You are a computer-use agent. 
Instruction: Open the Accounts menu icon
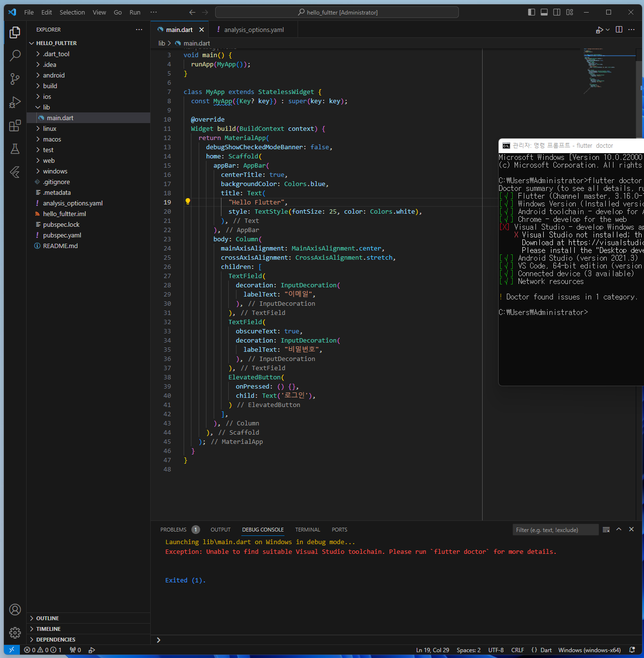point(15,610)
